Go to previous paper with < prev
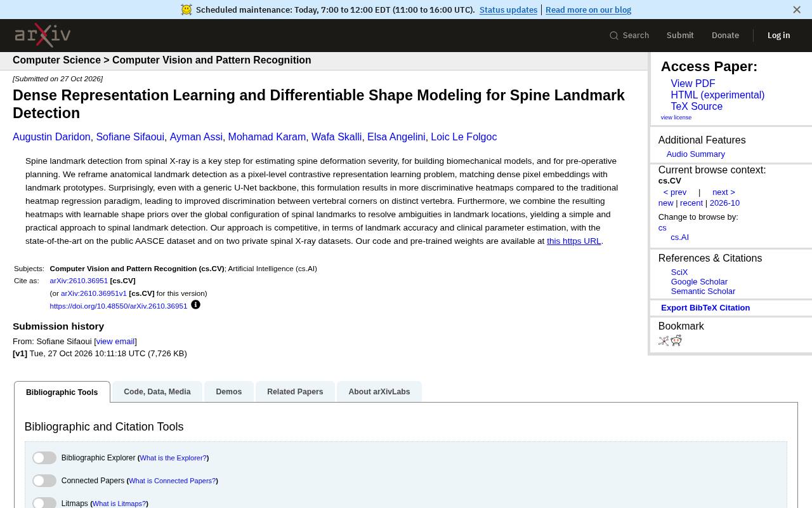 pos(675,192)
